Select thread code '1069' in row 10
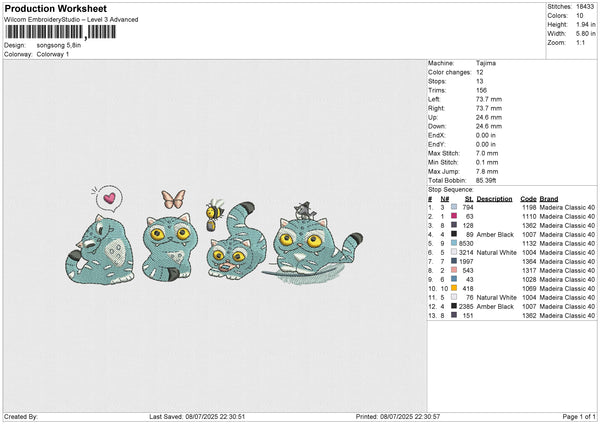 click(529, 289)
